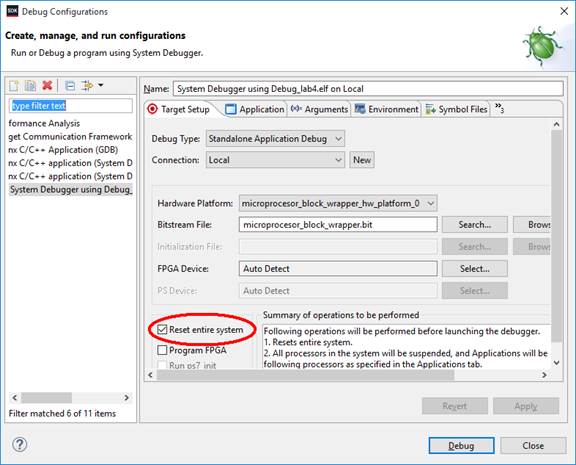
Task: Duplicate the selected launch configuration
Action: 30,86
